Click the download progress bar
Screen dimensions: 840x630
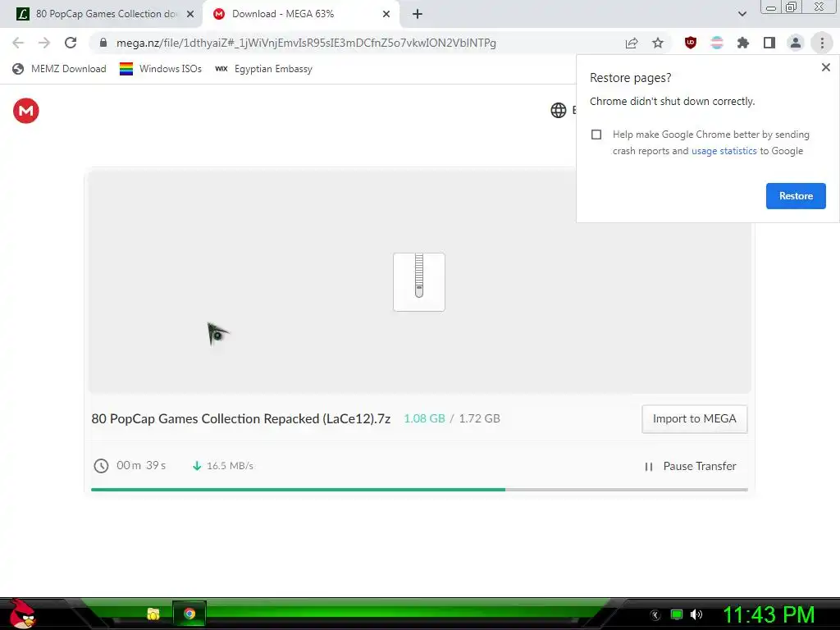coord(419,490)
